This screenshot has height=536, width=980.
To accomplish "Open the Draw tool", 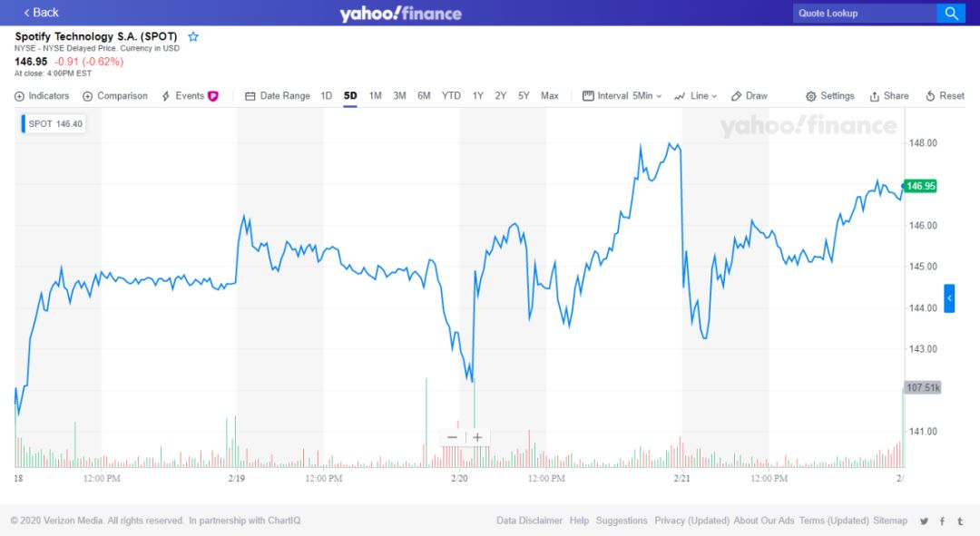I will (750, 96).
